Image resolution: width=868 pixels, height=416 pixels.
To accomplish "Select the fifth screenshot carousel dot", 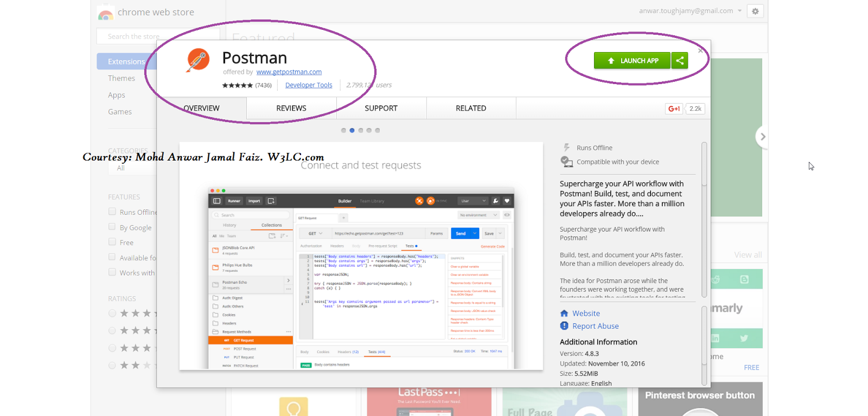I will [x=378, y=130].
